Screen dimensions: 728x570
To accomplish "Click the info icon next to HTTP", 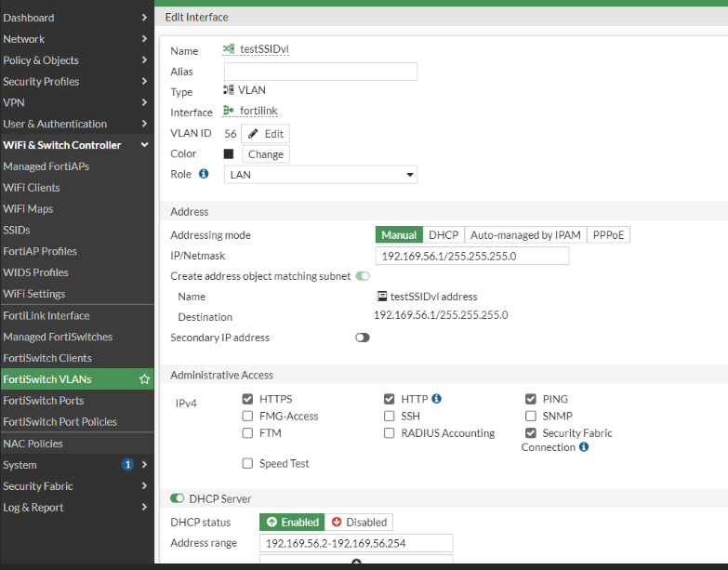I will (436, 398).
